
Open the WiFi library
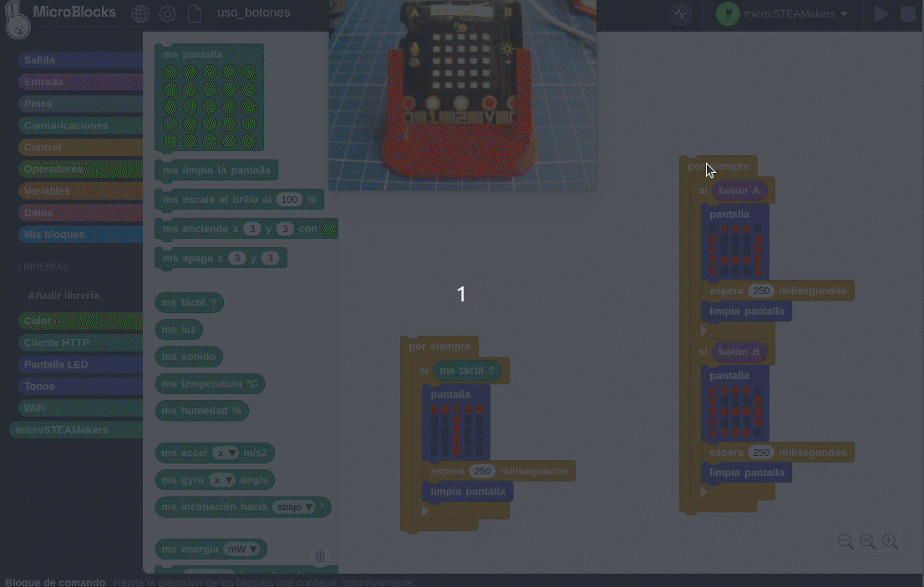(x=80, y=408)
